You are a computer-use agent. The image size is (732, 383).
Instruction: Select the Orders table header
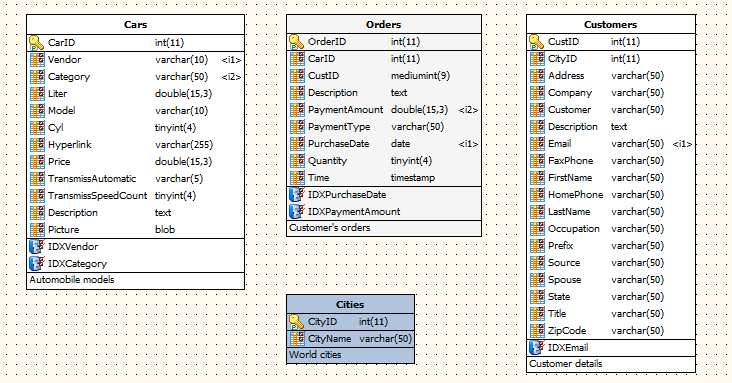[x=383, y=24]
